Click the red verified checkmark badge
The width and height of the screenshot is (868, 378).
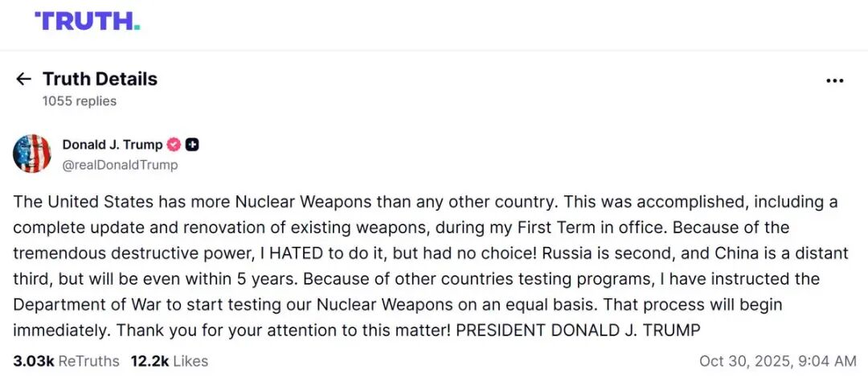coord(174,146)
